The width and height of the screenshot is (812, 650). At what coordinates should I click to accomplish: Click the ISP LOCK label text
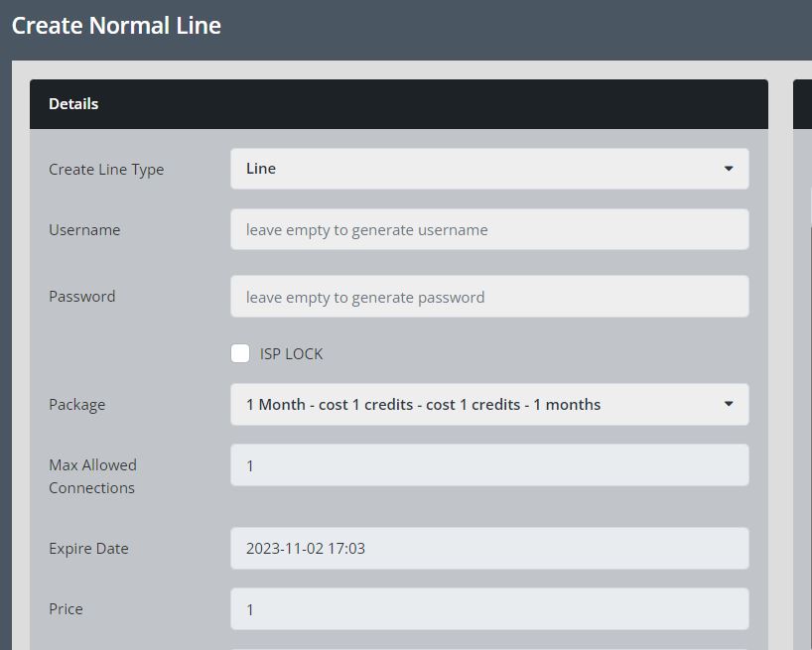(291, 354)
